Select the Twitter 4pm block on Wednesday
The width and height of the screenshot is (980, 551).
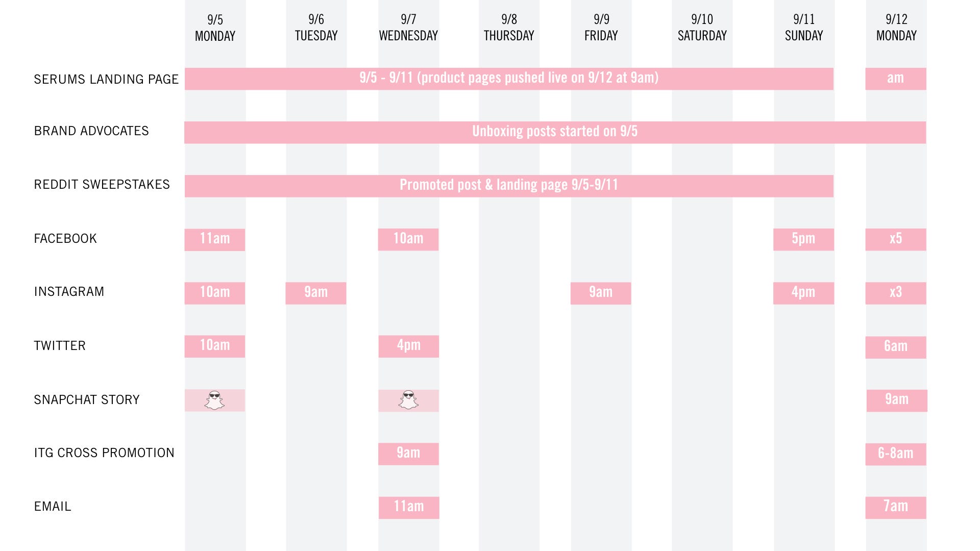click(408, 346)
